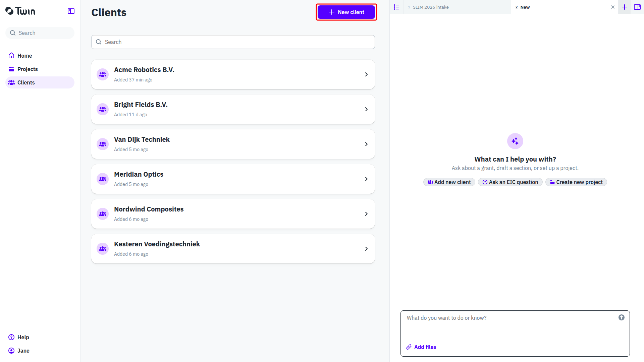Open the chat list icon
Viewport: 644px width, 362px height.
(x=396, y=7)
